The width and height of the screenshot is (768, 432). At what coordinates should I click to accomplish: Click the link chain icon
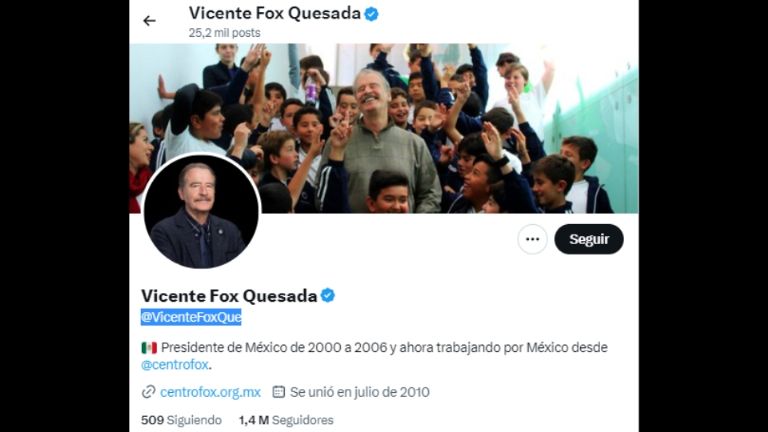(148, 392)
